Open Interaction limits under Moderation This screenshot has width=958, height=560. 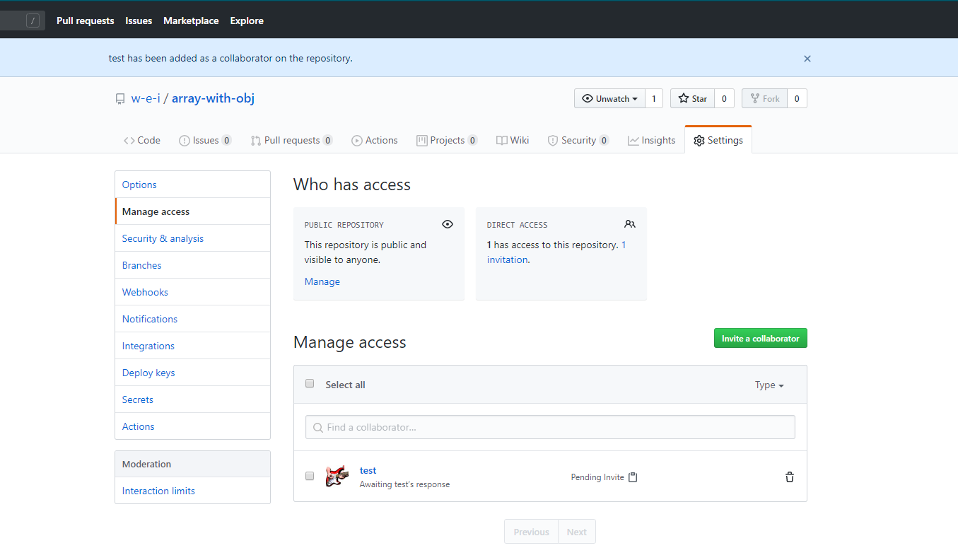tap(192, 491)
